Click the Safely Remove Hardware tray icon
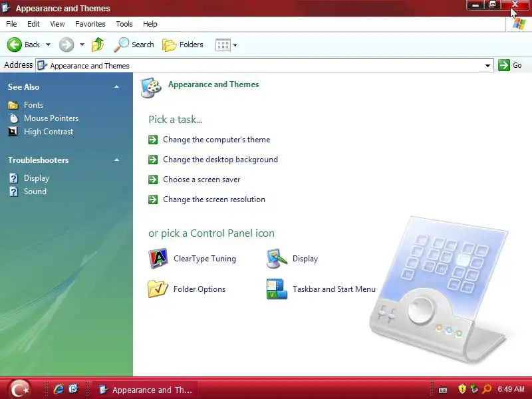The image size is (532, 399). (x=474, y=389)
